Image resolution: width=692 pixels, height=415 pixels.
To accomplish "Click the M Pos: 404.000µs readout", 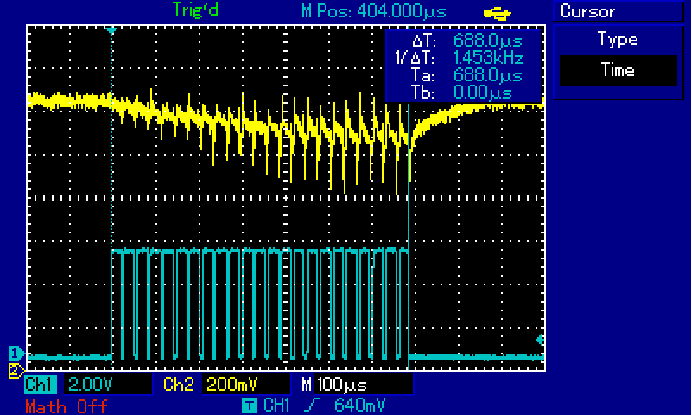I will click(373, 11).
